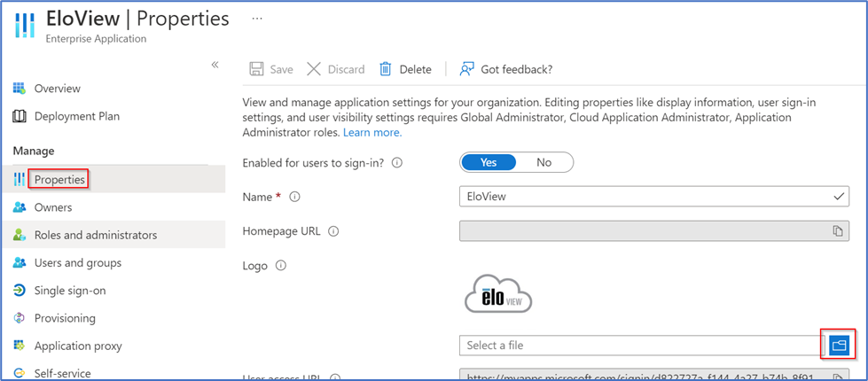Go to Single sign-on settings
Viewport: 868px width, 381px height.
tap(70, 291)
